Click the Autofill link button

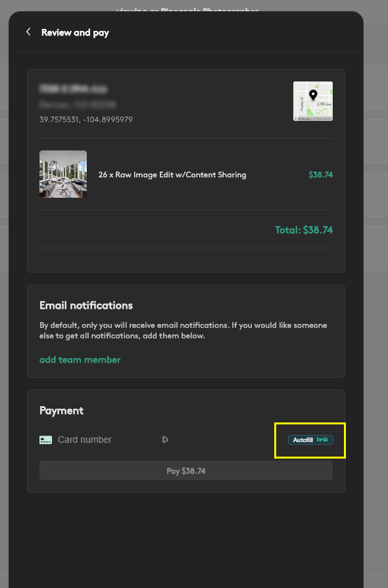[310, 440]
